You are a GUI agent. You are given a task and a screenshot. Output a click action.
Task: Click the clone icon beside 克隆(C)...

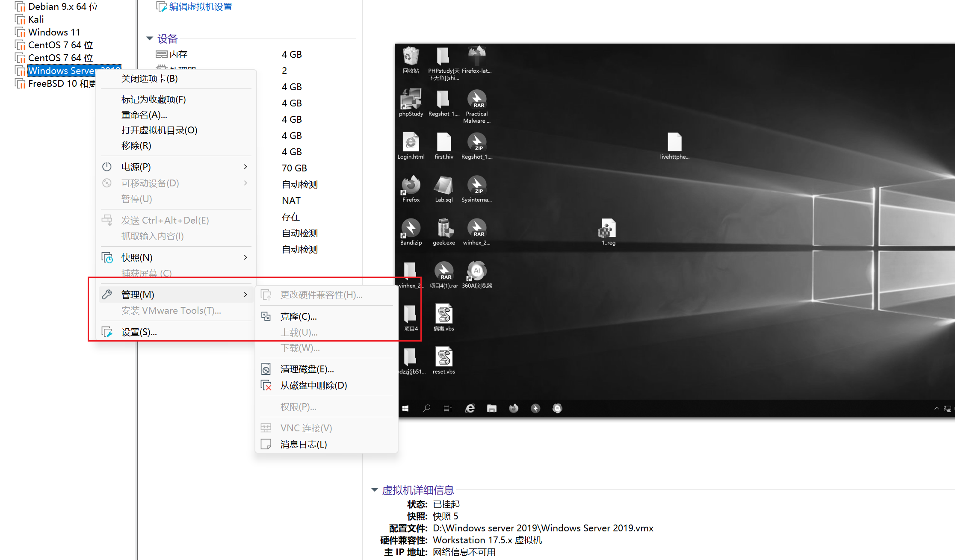pyautogui.click(x=266, y=316)
